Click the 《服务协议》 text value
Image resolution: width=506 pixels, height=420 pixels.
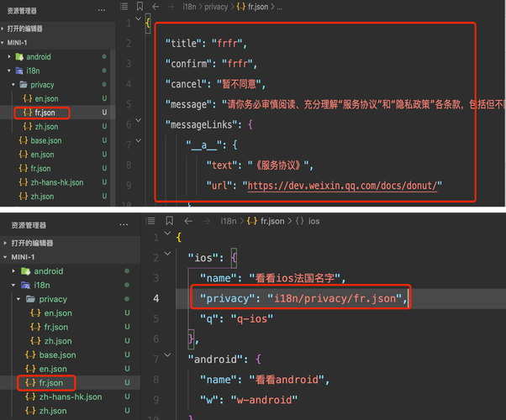point(278,165)
